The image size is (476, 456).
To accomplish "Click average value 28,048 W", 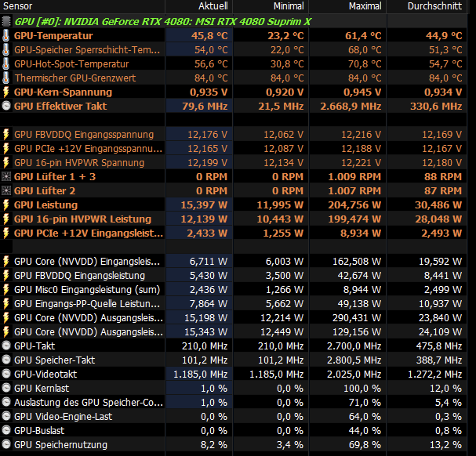I will coord(438,219).
